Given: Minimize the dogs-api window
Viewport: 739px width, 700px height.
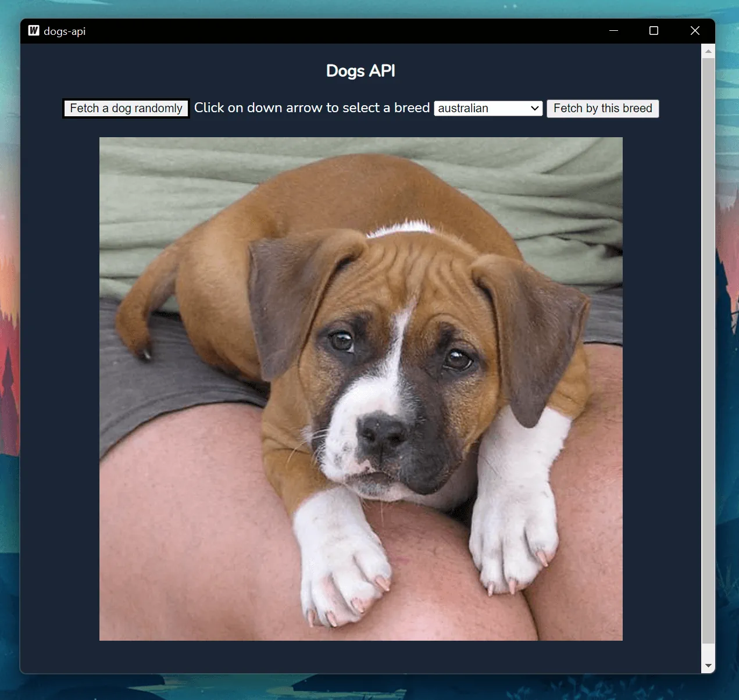Looking at the screenshot, I should coord(613,31).
